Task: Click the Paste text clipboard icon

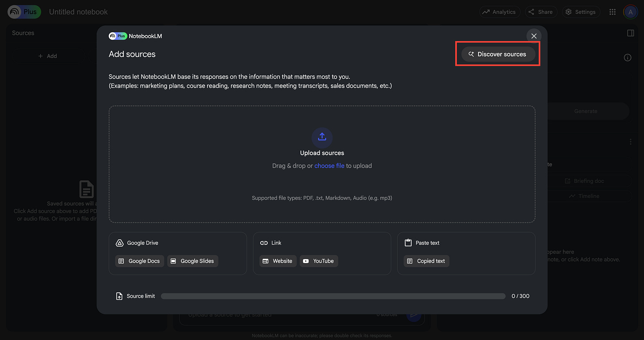Action: pos(408,243)
